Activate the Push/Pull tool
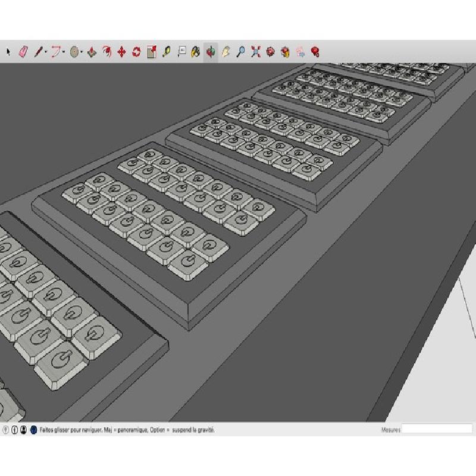This screenshot has width=476, height=476. pyautogui.click(x=92, y=52)
